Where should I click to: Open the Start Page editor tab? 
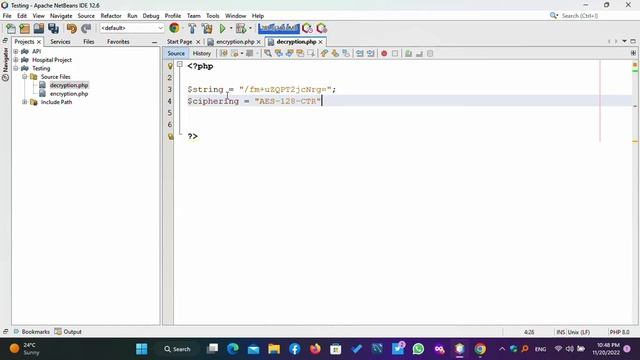point(180,42)
